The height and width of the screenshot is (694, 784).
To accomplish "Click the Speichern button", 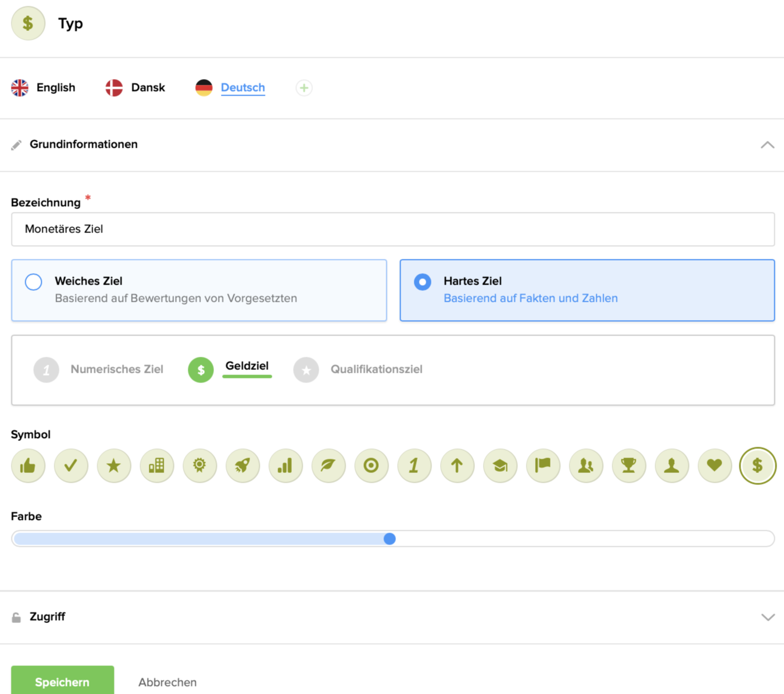I will coord(62,681).
